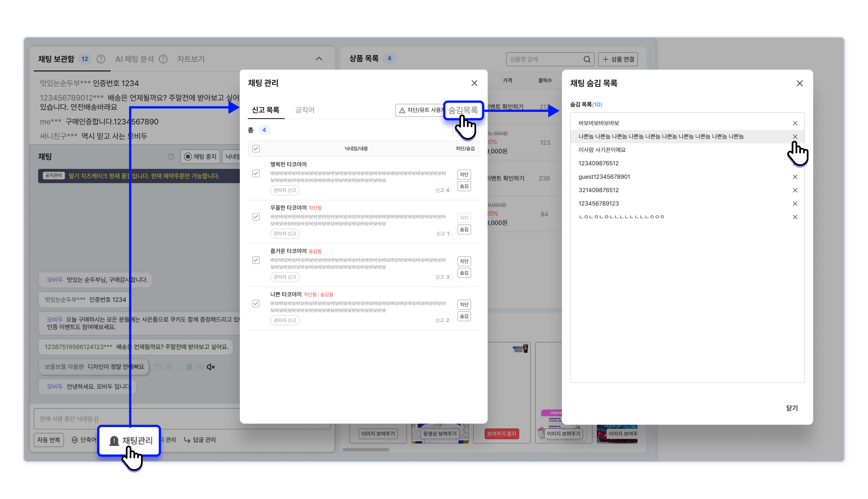
Task: Click 차단 button for 즐거운 타코야끼
Action: click(x=464, y=261)
